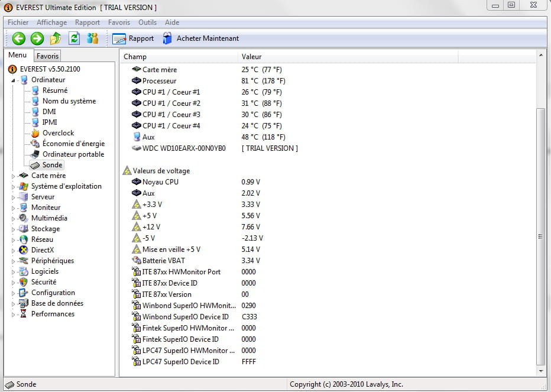Click the Valeur column header

251,57
